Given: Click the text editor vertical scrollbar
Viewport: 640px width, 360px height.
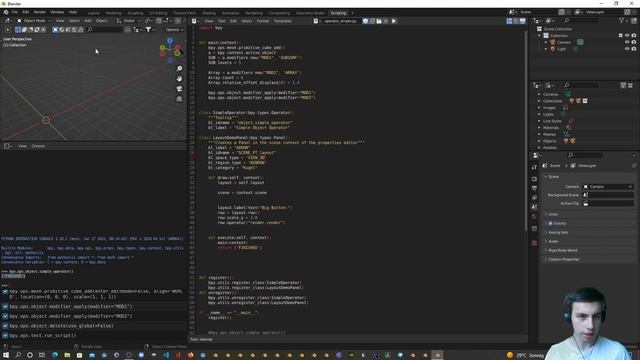Looking at the screenshot, I should pos(525,131).
